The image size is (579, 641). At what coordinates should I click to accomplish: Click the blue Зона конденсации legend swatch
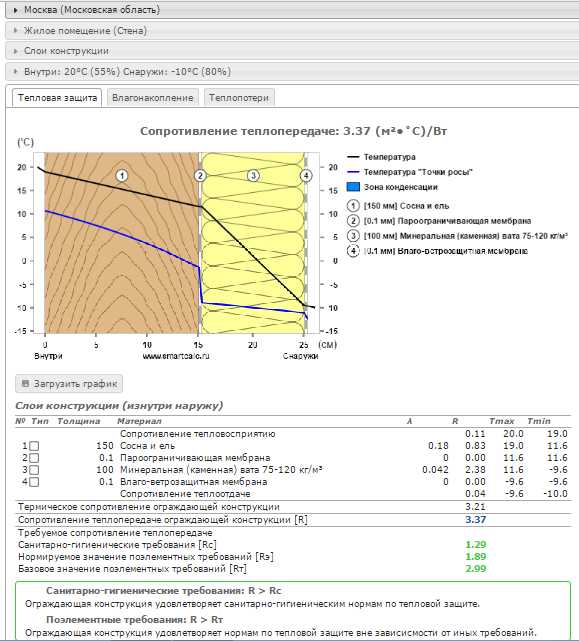pyautogui.click(x=353, y=187)
